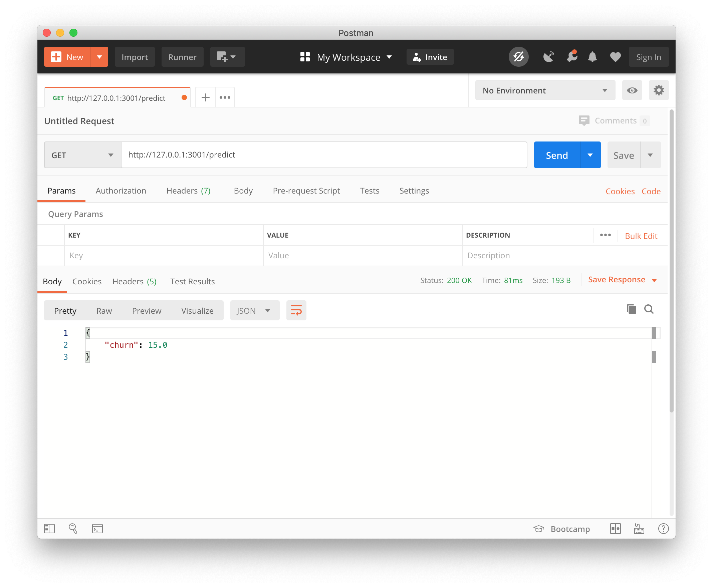
Task: Open the request Body tab
Action: pos(243,191)
